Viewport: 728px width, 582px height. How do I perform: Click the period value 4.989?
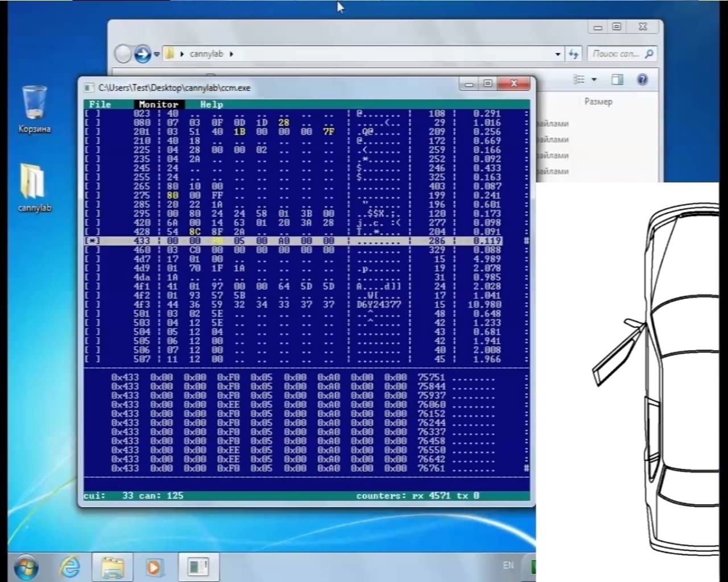tap(487, 259)
